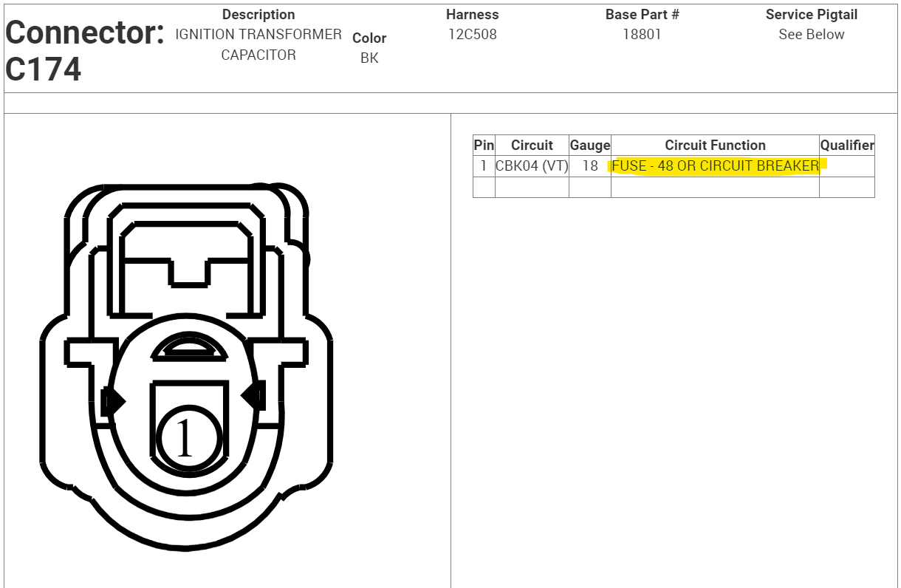Select the BK color value
Screen dimensions: 901x588
click(x=369, y=58)
